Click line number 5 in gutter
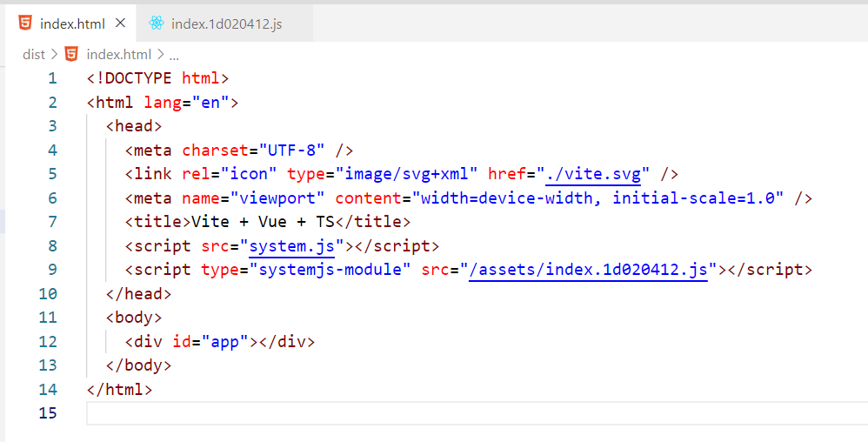This screenshot has height=442, width=868. 52,174
